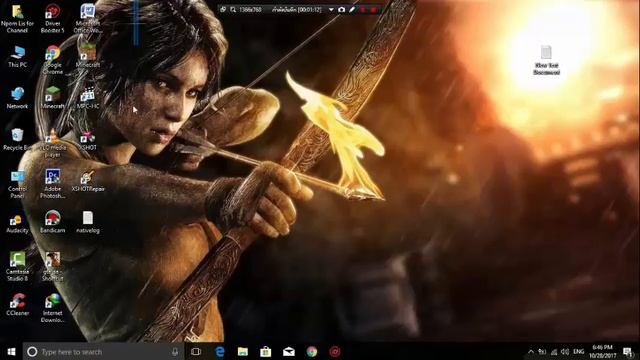Image resolution: width=640 pixels, height=360 pixels.
Task: Open the network status tray icon
Action: point(554,351)
